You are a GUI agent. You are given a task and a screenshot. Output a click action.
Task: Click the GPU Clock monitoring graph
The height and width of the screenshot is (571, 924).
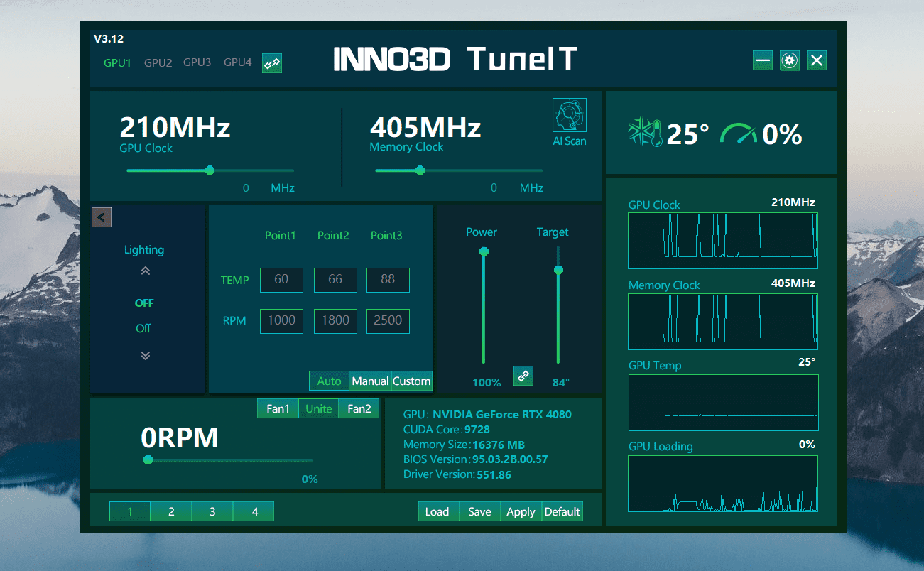coord(723,240)
